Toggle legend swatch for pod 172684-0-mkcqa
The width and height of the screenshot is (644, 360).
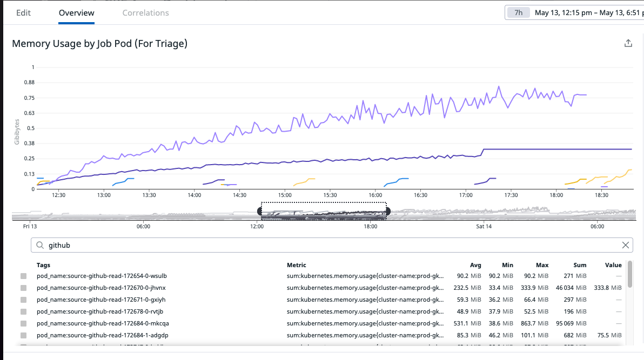pyautogui.click(x=23, y=323)
